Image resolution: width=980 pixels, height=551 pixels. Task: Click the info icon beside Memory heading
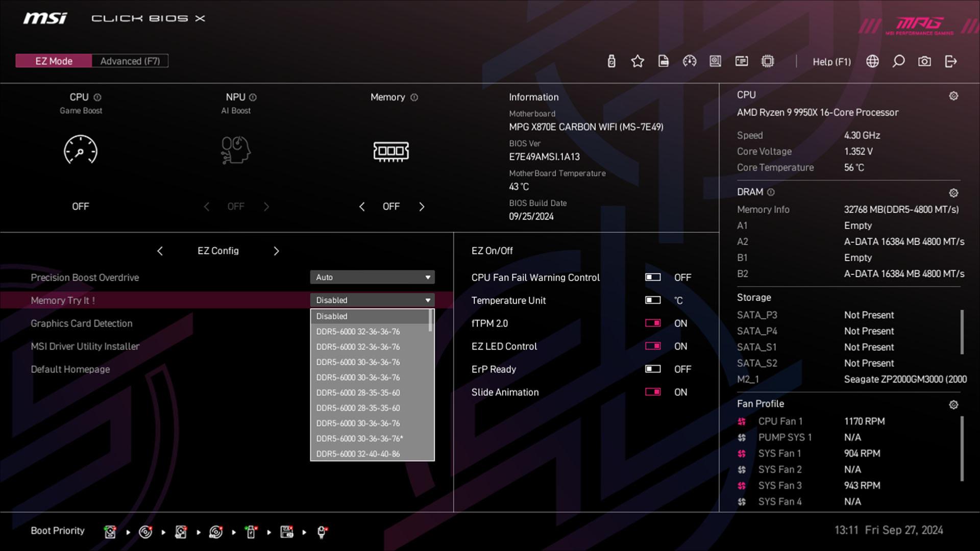pyautogui.click(x=414, y=97)
